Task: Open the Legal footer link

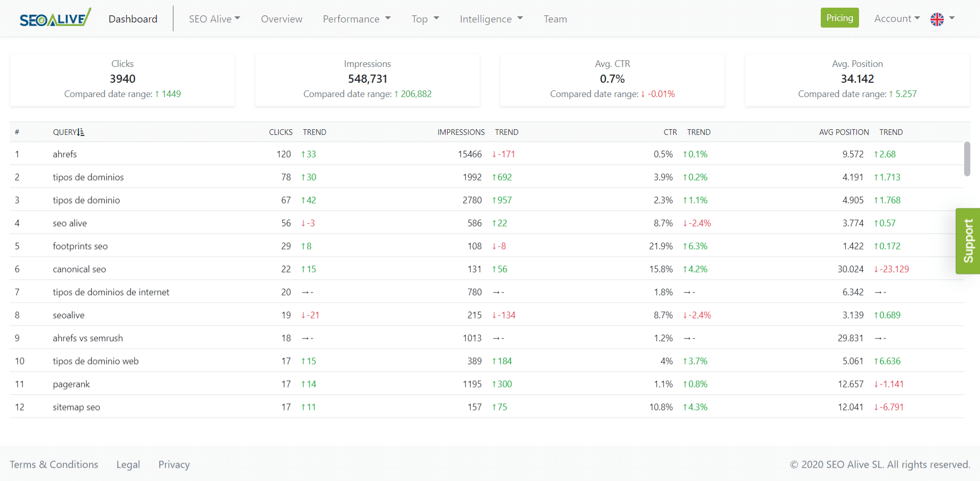Action: pyautogui.click(x=128, y=464)
